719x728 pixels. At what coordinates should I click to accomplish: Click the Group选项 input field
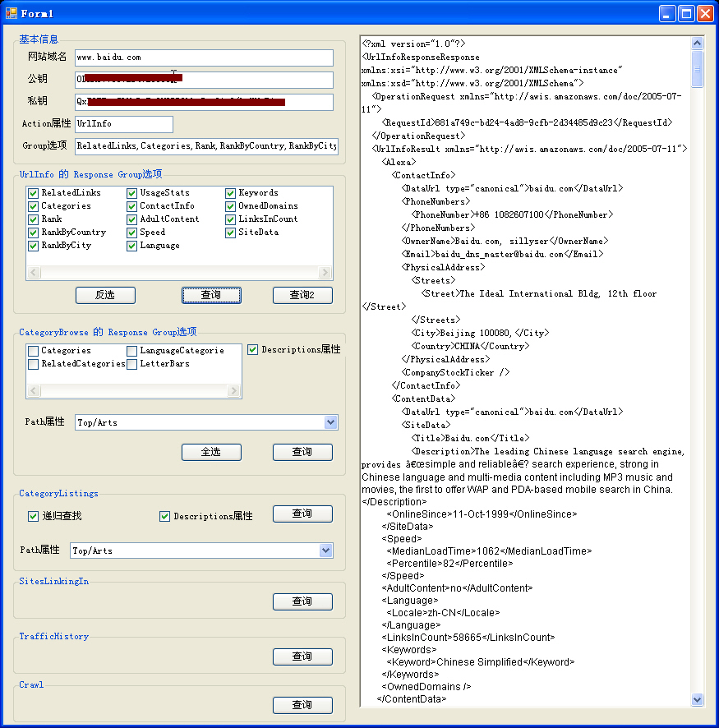point(206,146)
